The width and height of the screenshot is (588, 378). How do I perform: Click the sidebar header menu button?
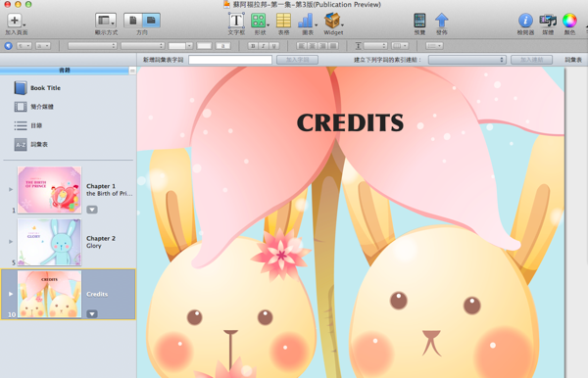pyautogui.click(x=132, y=71)
